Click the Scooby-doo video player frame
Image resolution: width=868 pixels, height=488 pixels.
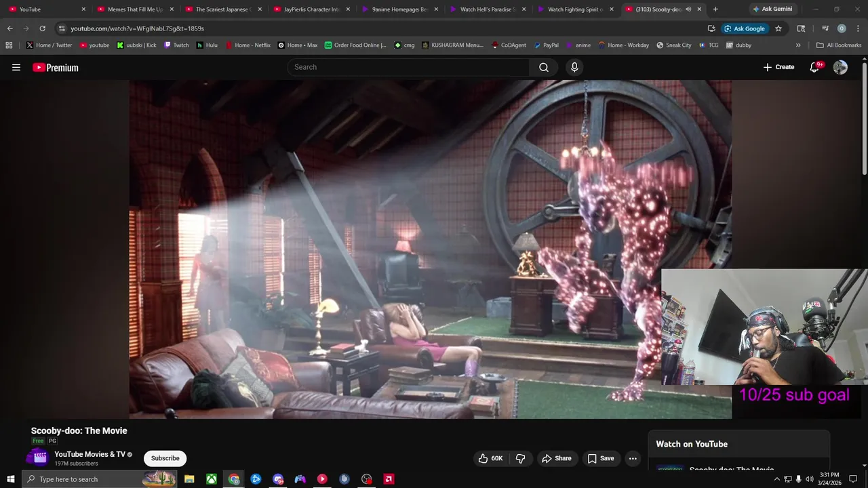(x=430, y=249)
